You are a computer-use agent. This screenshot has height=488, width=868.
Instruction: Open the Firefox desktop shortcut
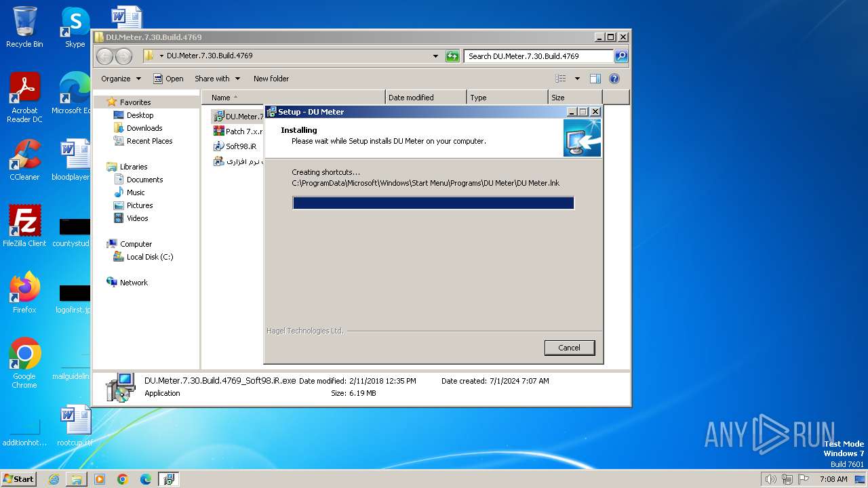coord(24,292)
